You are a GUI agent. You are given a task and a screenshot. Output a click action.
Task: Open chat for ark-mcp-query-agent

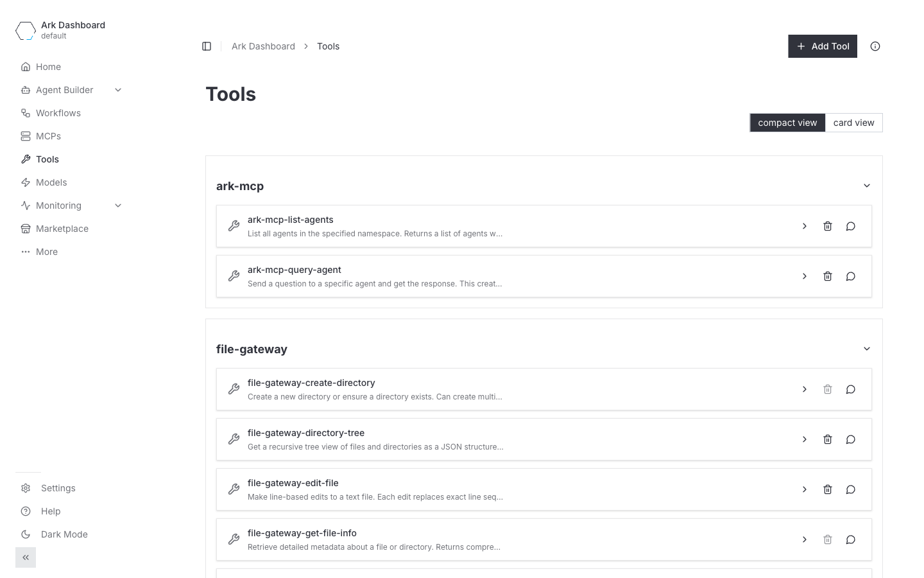click(x=851, y=276)
